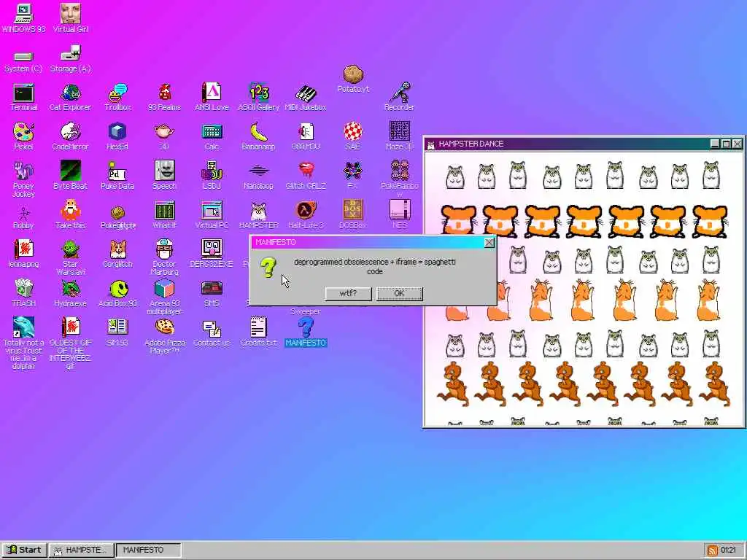747x560 pixels.
Task: Launch Cat Explorer from the desktop
Action: pos(70,98)
